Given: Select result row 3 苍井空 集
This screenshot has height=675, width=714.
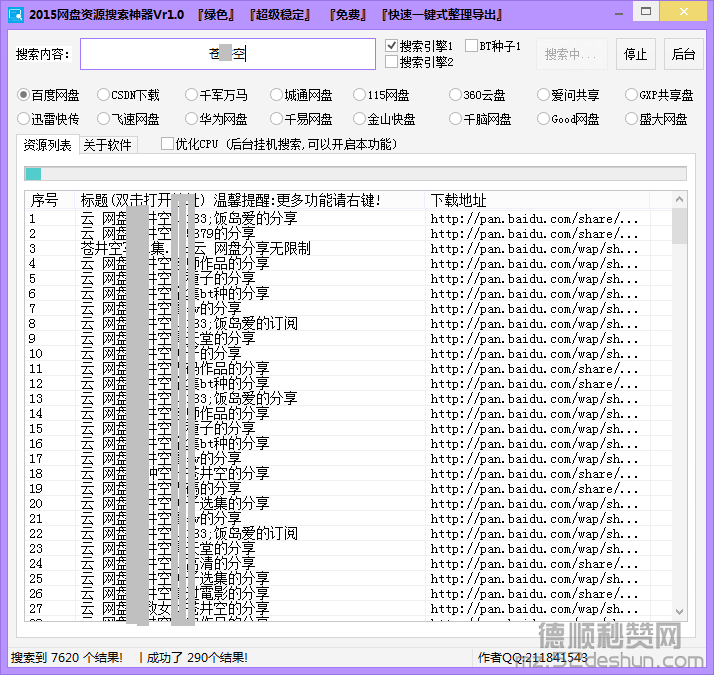Looking at the screenshot, I should pyautogui.click(x=348, y=249).
